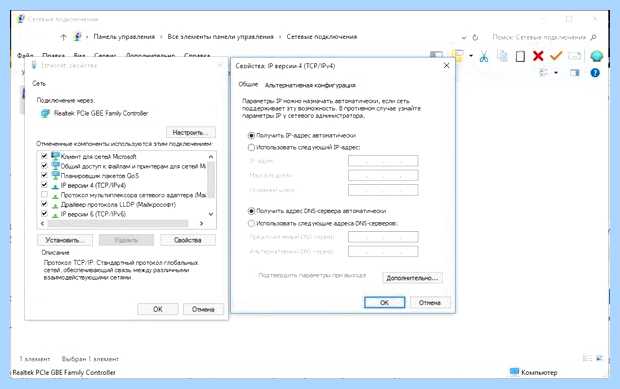Uncheck Клиент для сетей Microsoft
This screenshot has height=389, width=620.
44,156
